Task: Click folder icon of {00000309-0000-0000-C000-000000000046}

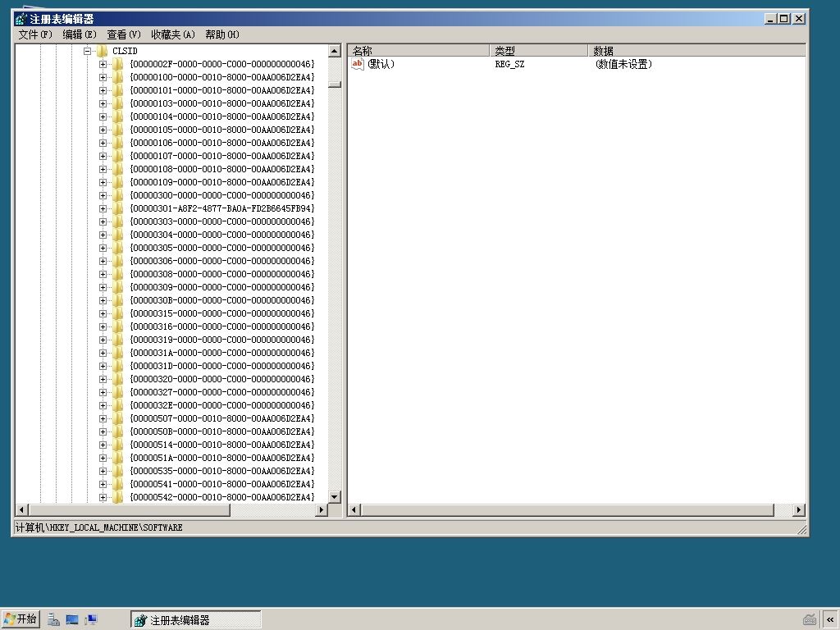Action: point(118,287)
